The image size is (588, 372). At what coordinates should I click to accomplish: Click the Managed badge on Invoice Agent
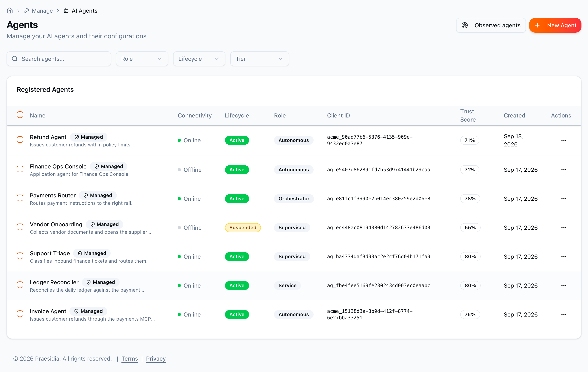coord(88,311)
